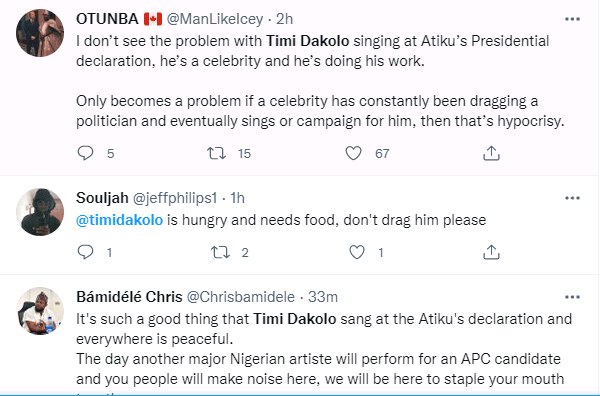
Task: Retweet Souljah's tweet with 2 retweets
Action: (x=220, y=253)
